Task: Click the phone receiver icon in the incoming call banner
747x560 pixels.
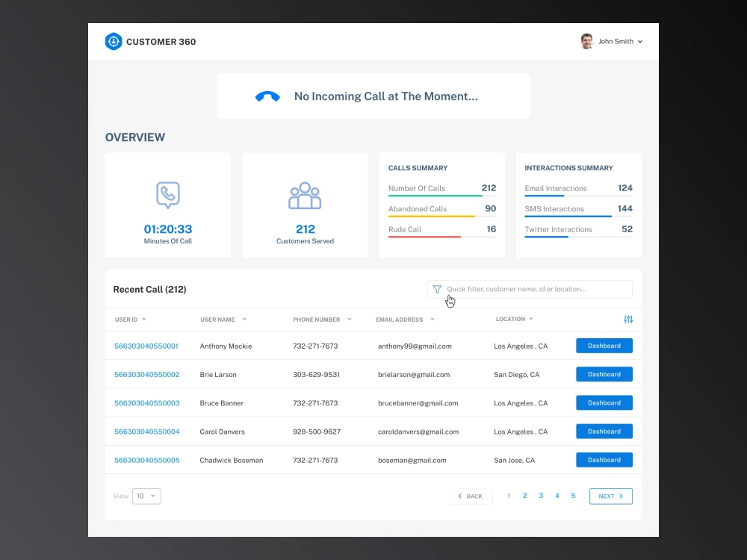Action: 267,96
